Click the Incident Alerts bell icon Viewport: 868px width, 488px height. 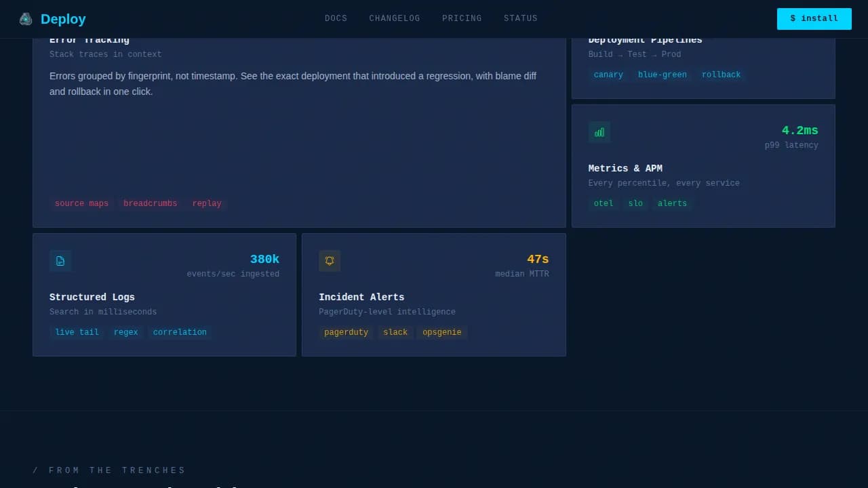[330, 261]
